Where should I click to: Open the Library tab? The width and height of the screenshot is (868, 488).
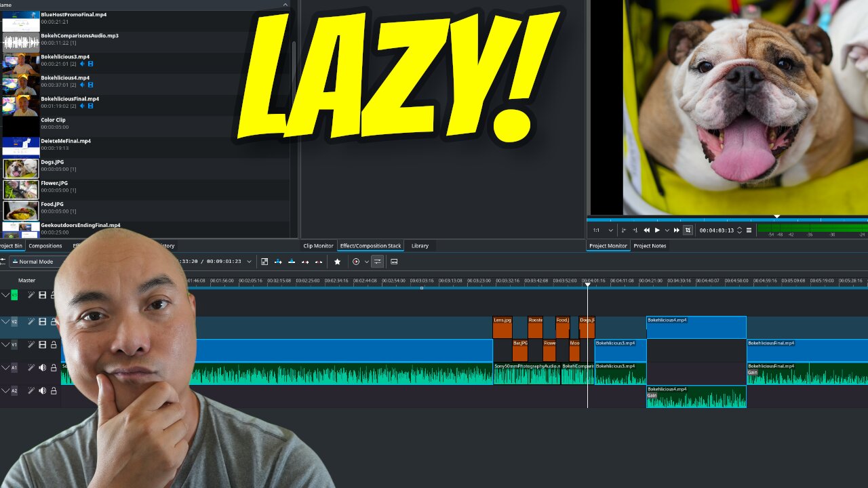point(420,245)
